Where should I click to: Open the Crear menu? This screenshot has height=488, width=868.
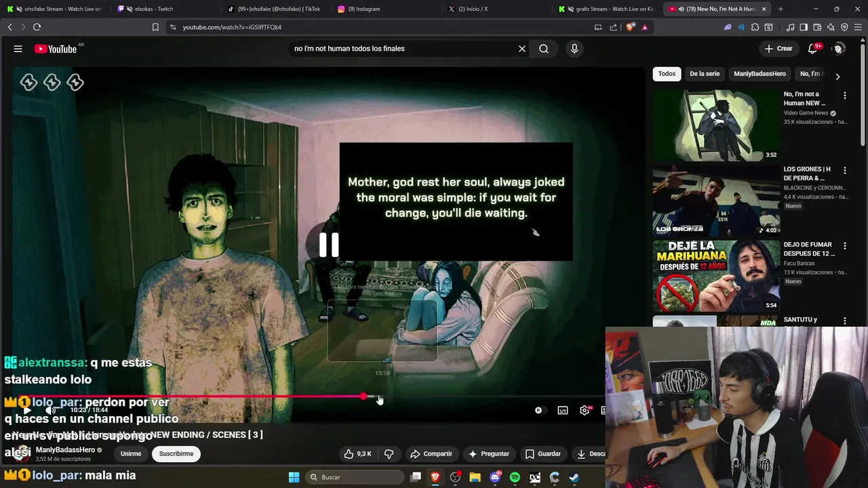pyautogui.click(x=778, y=49)
